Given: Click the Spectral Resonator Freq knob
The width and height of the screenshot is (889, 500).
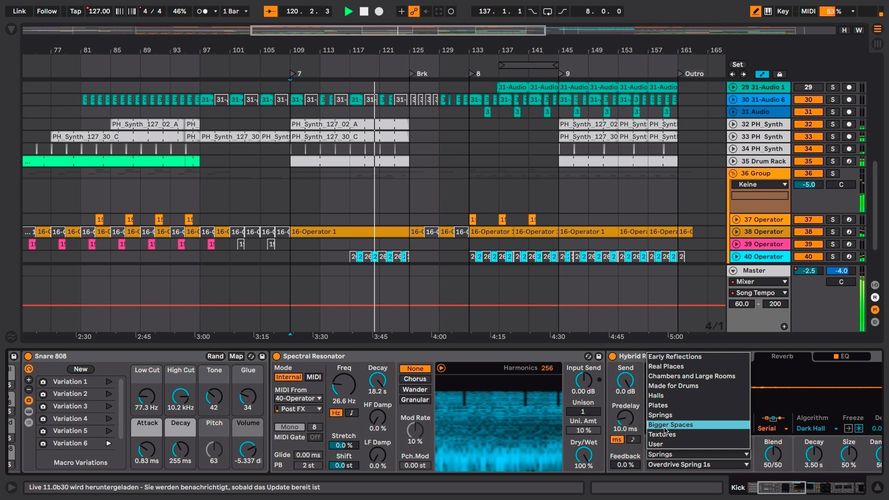Looking at the screenshot, I should click(344, 385).
